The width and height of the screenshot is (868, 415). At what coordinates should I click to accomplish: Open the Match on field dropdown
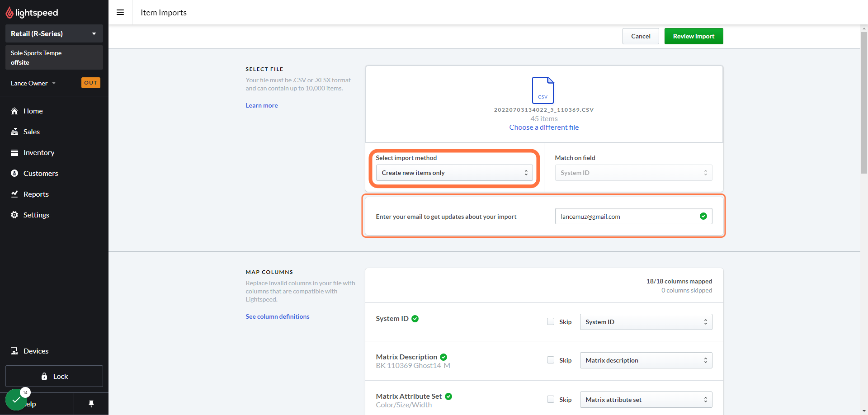pos(633,173)
